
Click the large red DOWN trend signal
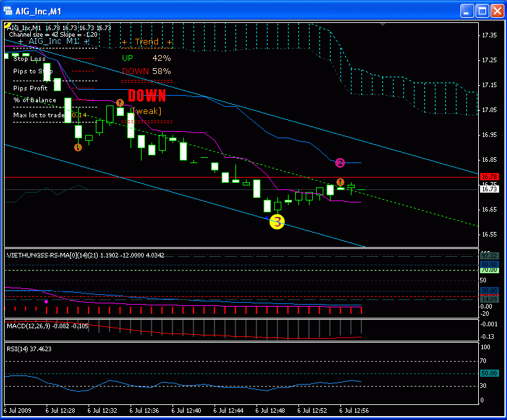[146, 96]
